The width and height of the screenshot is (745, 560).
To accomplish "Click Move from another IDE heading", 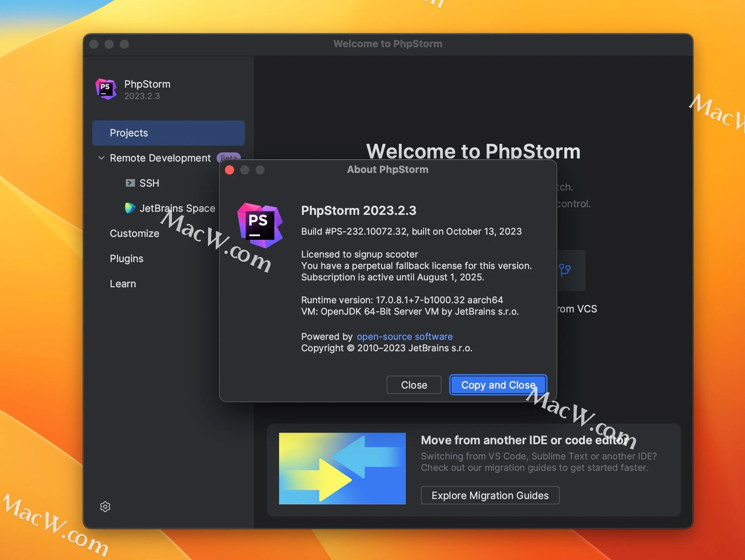I will click(524, 440).
